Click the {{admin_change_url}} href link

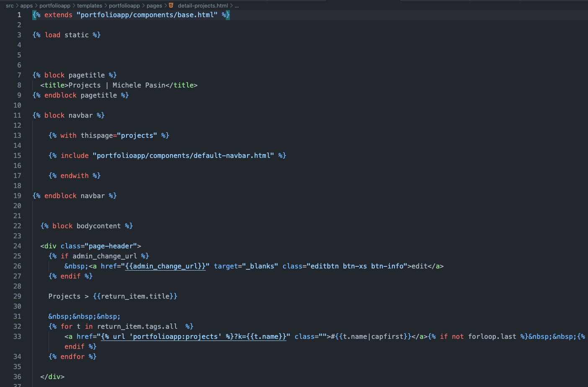[165, 266]
